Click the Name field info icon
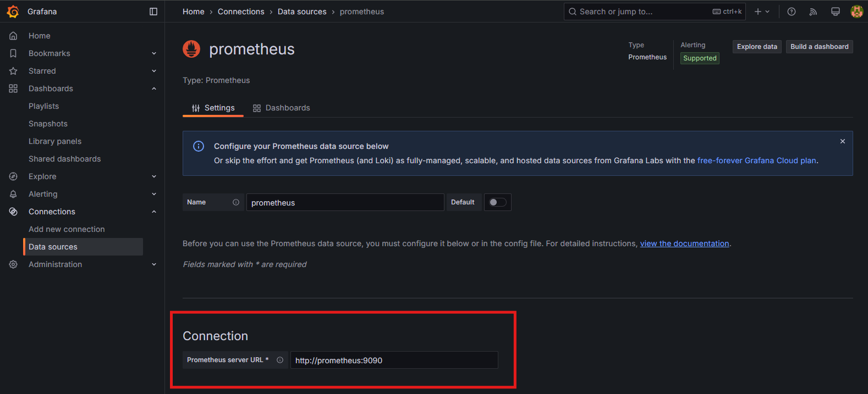Viewport: 868px width, 394px height. [x=236, y=202]
